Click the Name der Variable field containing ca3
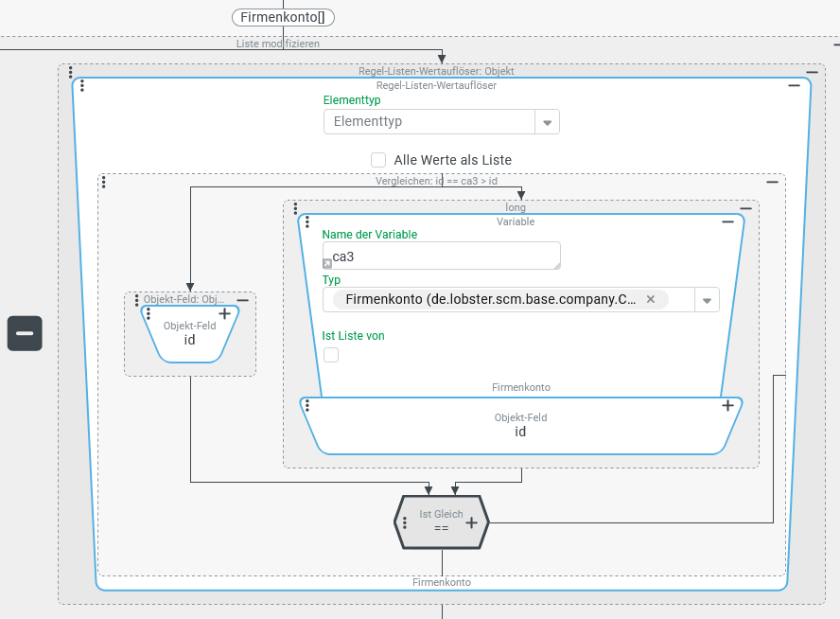 pyautogui.click(x=440, y=256)
